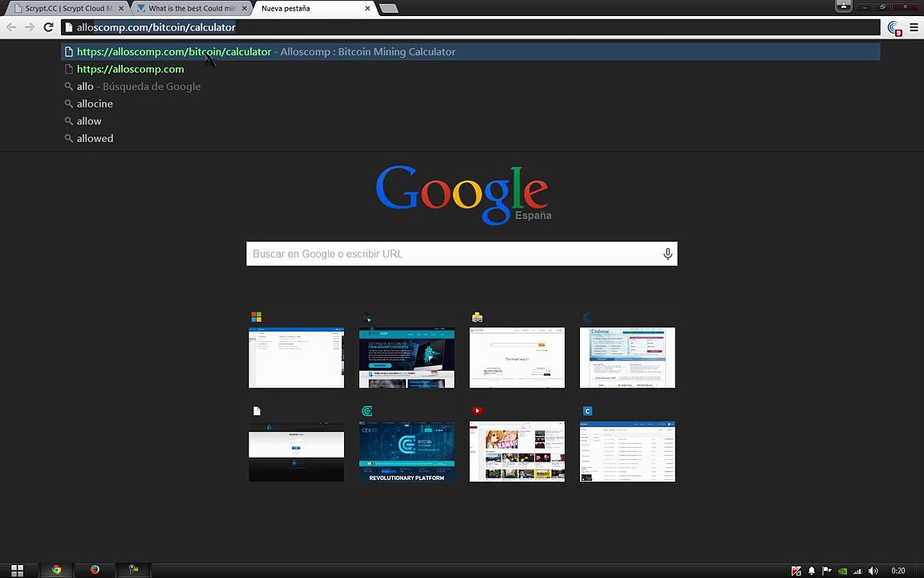This screenshot has height=578, width=924.
Task: Choose the https://alloscomp.com suggestion
Action: (x=470, y=69)
